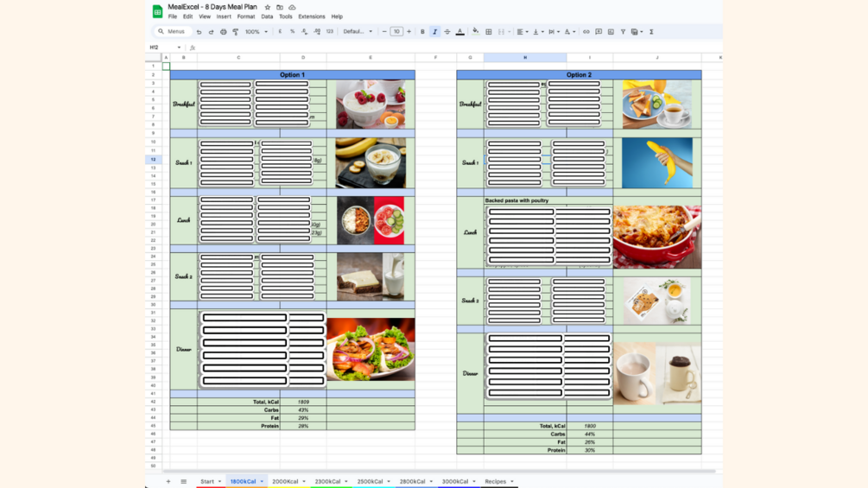
Task: Toggle bold formatting
Action: (x=422, y=32)
